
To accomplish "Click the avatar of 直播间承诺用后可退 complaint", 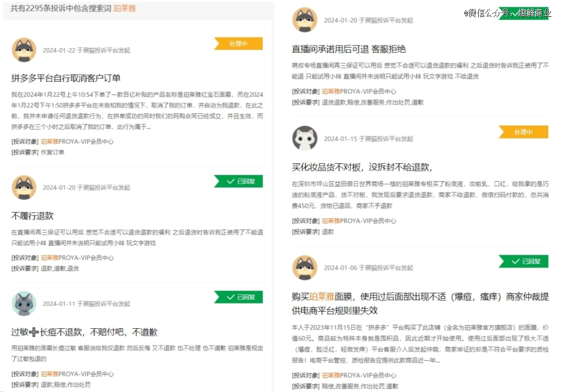I will coord(305,20).
